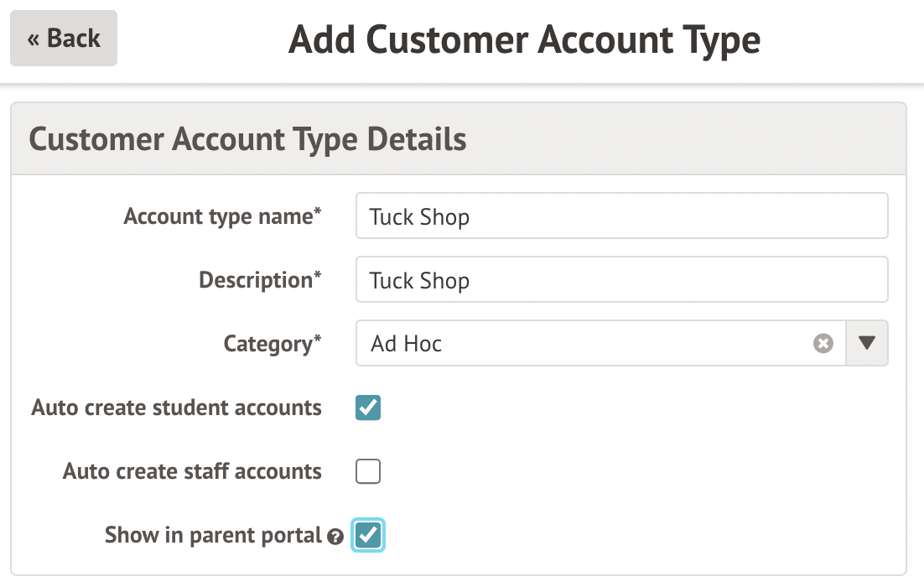Click the required asterisk next to Category
Image resolution: width=924 pixels, height=587 pixels.
318,340
